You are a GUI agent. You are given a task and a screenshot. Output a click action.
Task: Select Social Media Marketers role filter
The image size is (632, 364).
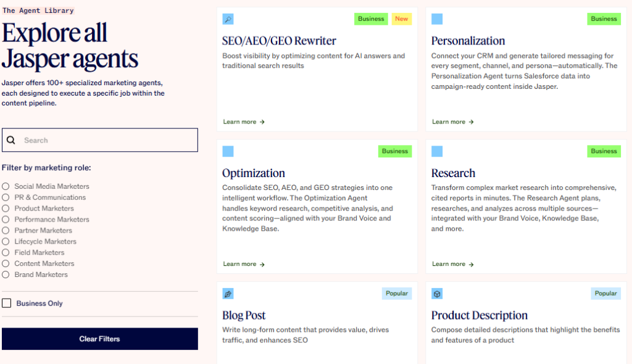[6, 186]
